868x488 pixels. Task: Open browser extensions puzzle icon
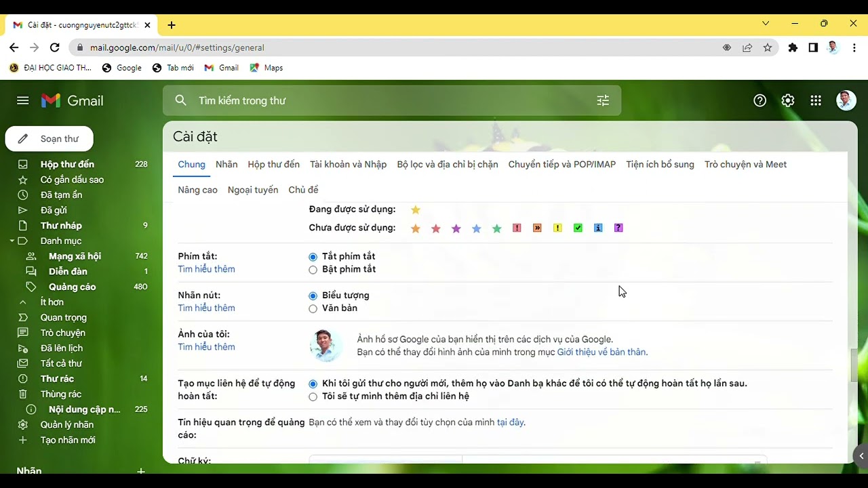[x=793, y=47]
